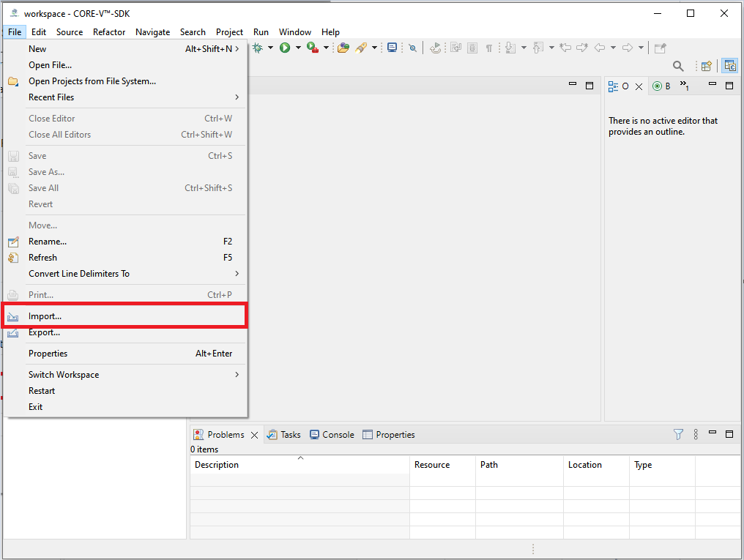Screen dimensions: 744x560
Task: Sort by the Description column header
Action: [217, 465]
